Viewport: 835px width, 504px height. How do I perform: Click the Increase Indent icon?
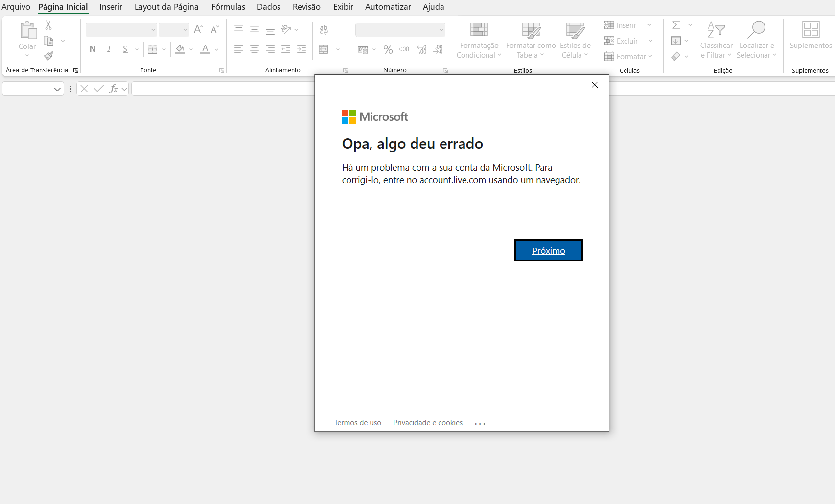point(302,49)
